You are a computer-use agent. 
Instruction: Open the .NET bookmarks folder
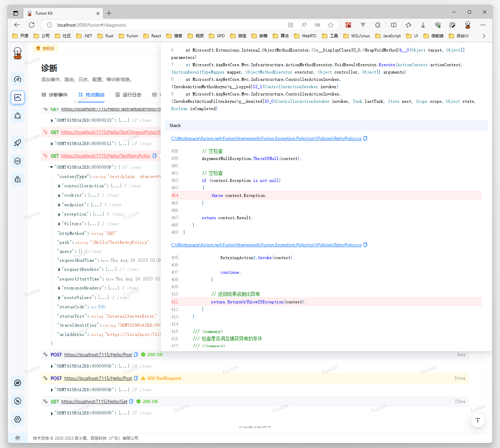[x=84, y=36]
